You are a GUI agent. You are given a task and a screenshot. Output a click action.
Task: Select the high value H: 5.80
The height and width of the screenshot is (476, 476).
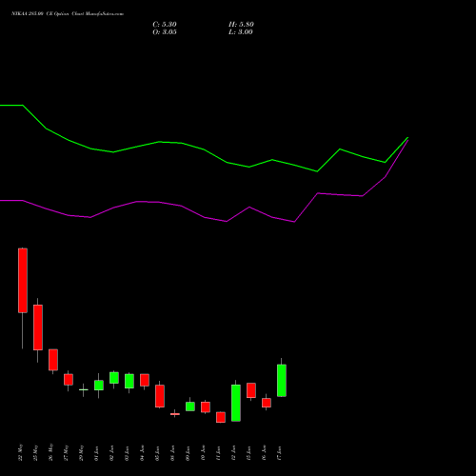pyautogui.click(x=241, y=25)
